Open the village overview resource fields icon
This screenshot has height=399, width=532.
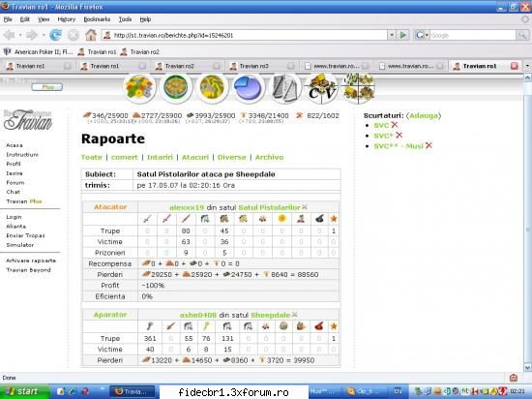click(139, 88)
